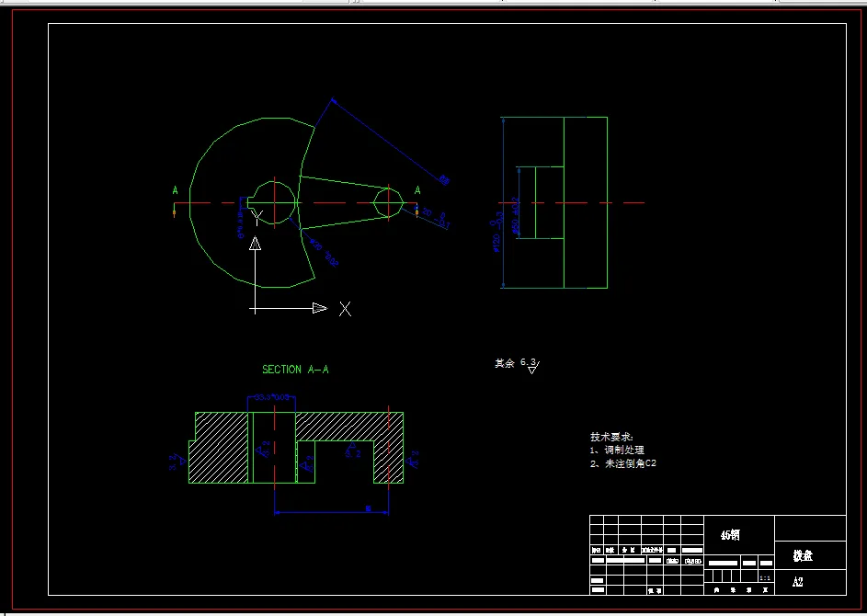Viewport: 867px width, 616px height.
Task: Click the left section marker letter A
Action: [x=176, y=190]
